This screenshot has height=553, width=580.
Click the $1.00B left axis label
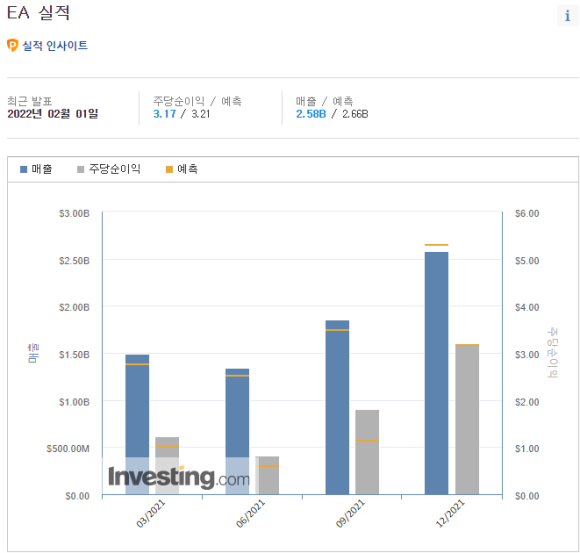pyautogui.click(x=74, y=402)
